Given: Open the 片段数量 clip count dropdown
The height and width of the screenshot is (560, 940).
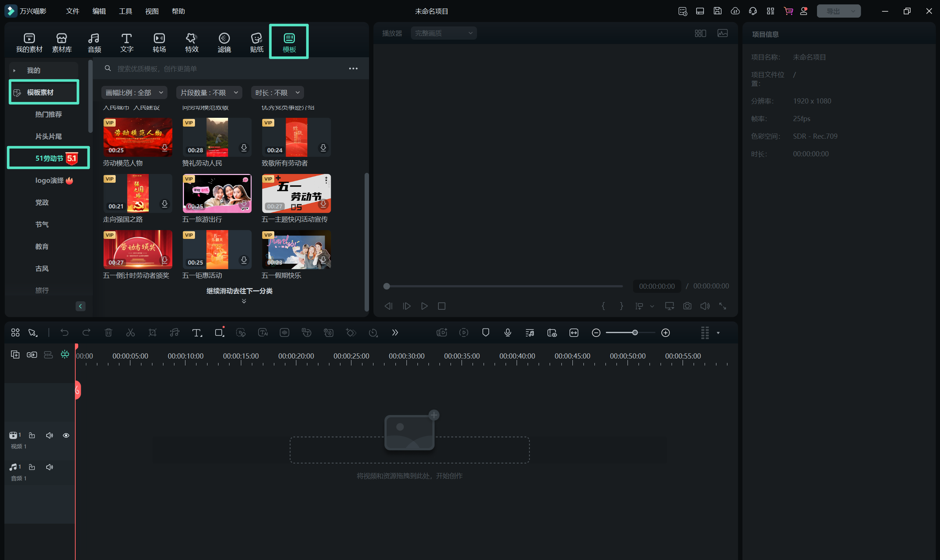Looking at the screenshot, I should click(209, 92).
